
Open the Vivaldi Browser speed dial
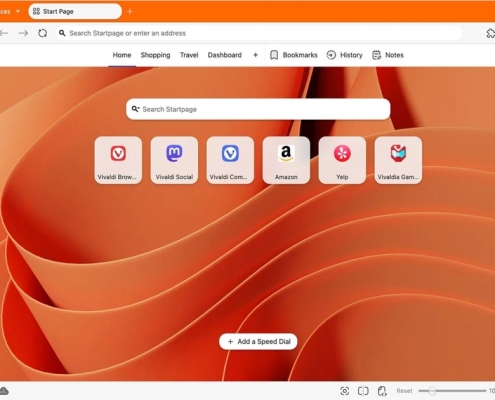pos(118,160)
